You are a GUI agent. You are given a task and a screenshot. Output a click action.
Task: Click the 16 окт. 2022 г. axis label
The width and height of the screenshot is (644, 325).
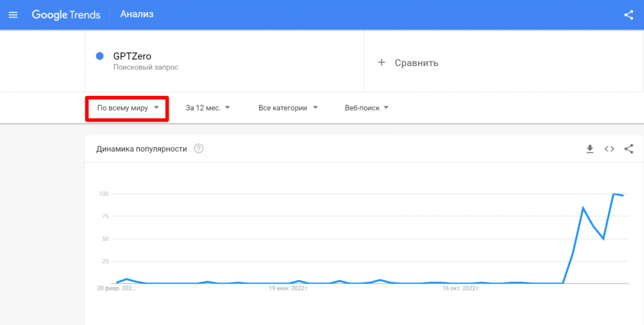click(461, 288)
